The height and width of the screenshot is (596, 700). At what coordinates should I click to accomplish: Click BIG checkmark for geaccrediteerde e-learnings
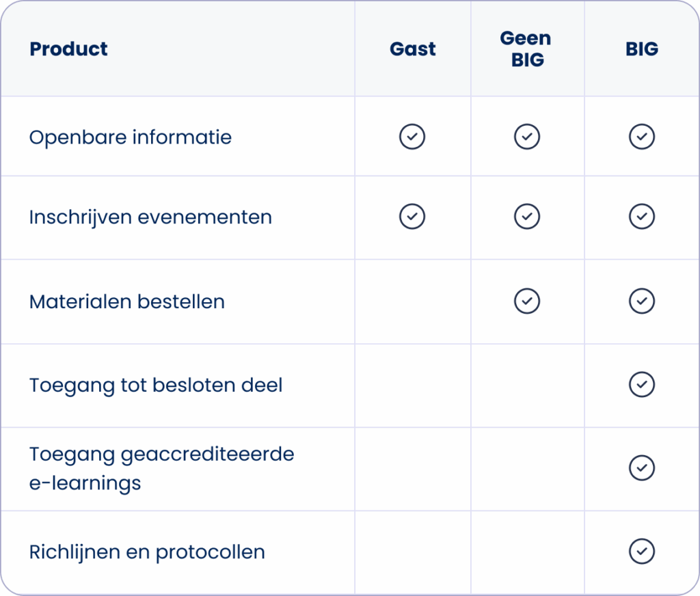(x=642, y=468)
